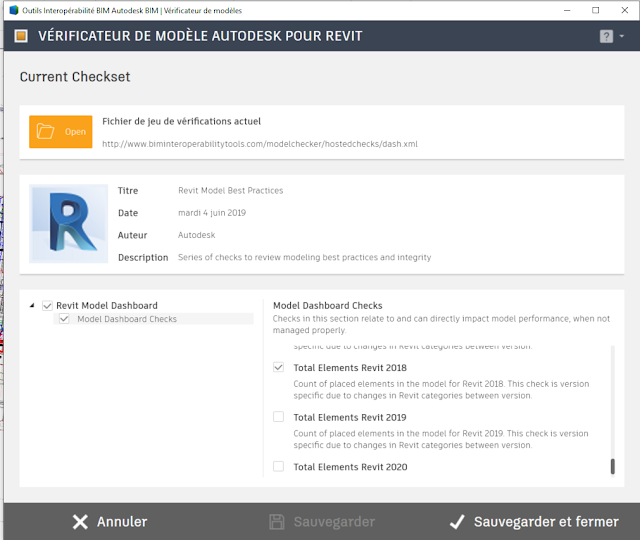Minimize the Vérificateur de modèles window
Screen dimensions: 640x540
(x=567, y=10)
